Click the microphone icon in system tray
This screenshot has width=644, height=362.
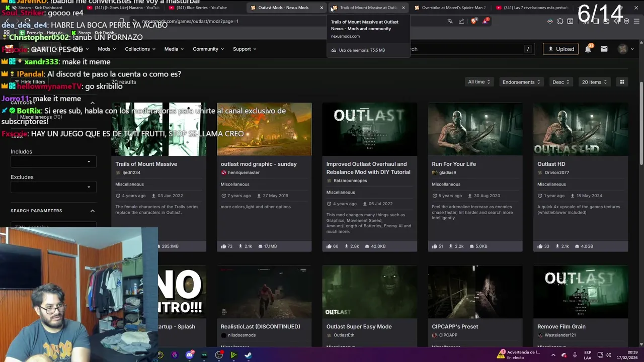coord(575,355)
